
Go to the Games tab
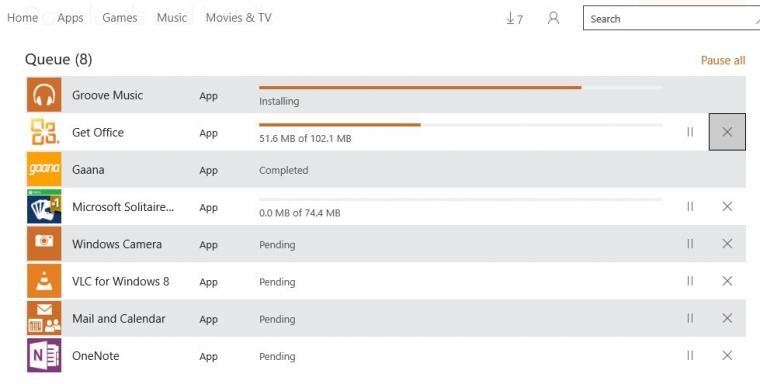(x=120, y=18)
